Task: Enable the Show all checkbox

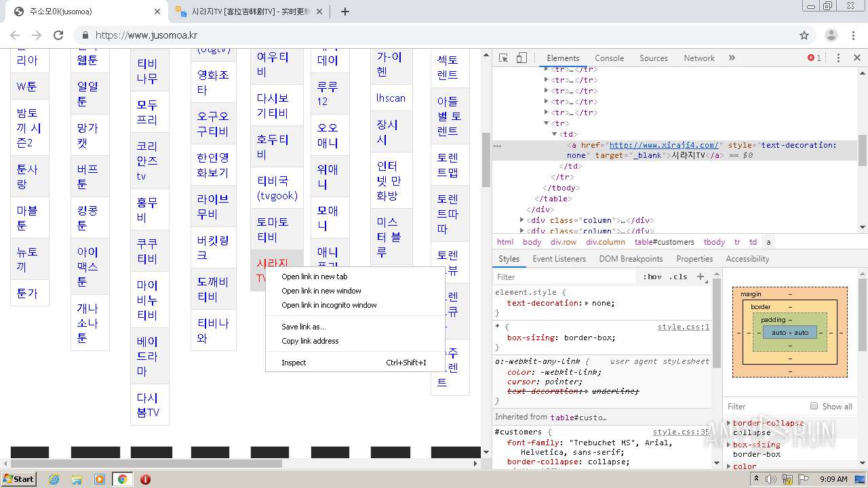Action: click(x=814, y=406)
